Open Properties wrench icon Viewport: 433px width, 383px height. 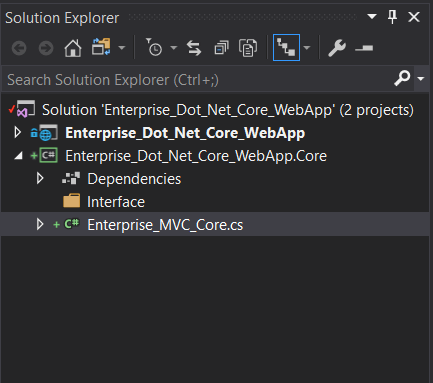click(337, 48)
